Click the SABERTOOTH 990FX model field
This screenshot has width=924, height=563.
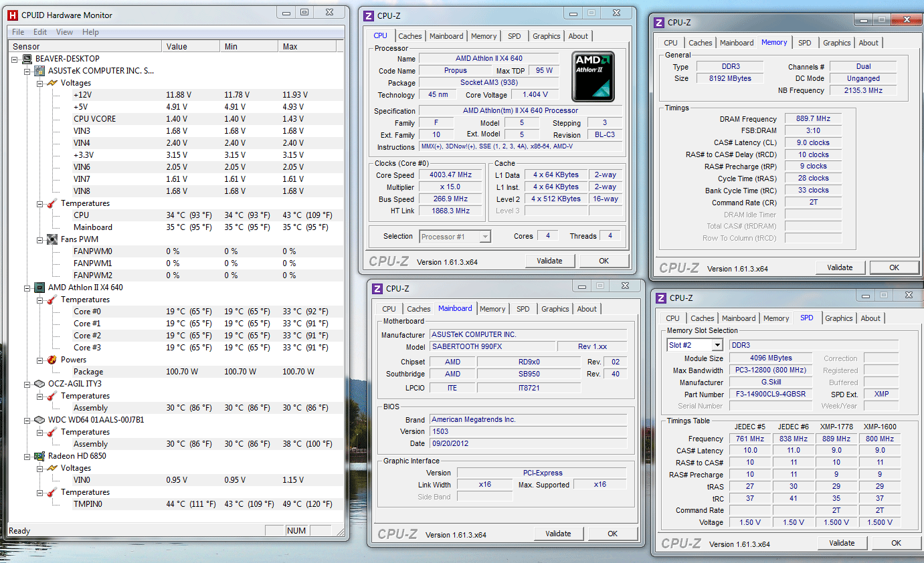[x=492, y=346]
